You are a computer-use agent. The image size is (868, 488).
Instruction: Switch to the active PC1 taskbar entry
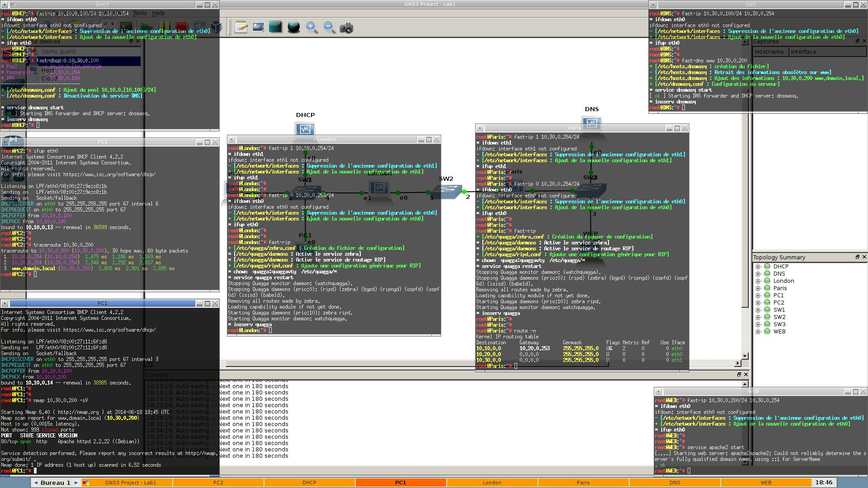click(x=401, y=483)
